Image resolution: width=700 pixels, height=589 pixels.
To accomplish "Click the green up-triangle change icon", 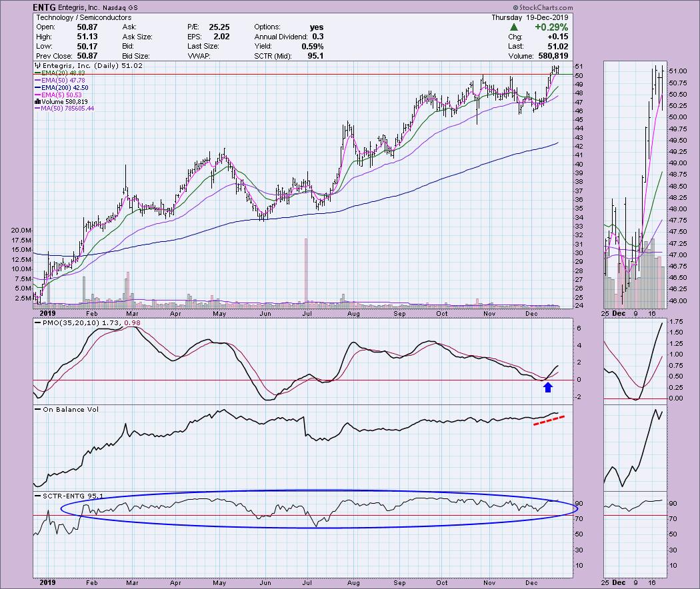I will pyautogui.click(x=514, y=27).
